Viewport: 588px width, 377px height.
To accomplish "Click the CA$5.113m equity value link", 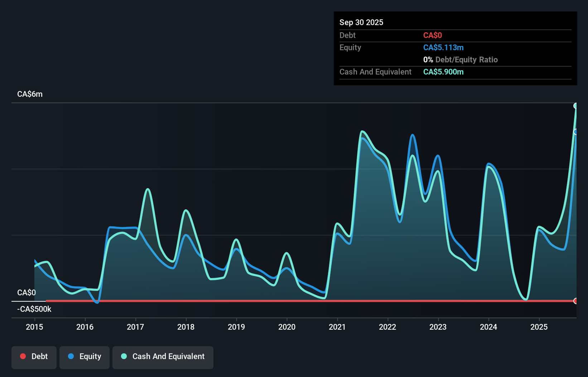I will pyautogui.click(x=443, y=47).
